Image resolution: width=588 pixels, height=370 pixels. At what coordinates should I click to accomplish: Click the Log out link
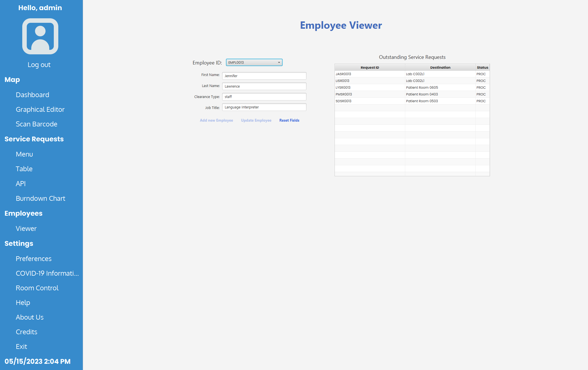pos(39,64)
